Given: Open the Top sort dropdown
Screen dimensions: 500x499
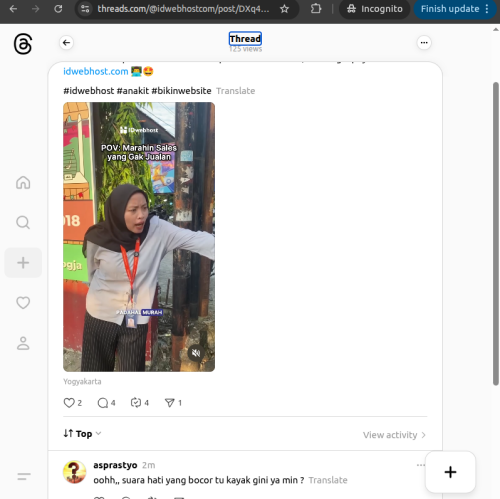Looking at the screenshot, I should (82, 434).
